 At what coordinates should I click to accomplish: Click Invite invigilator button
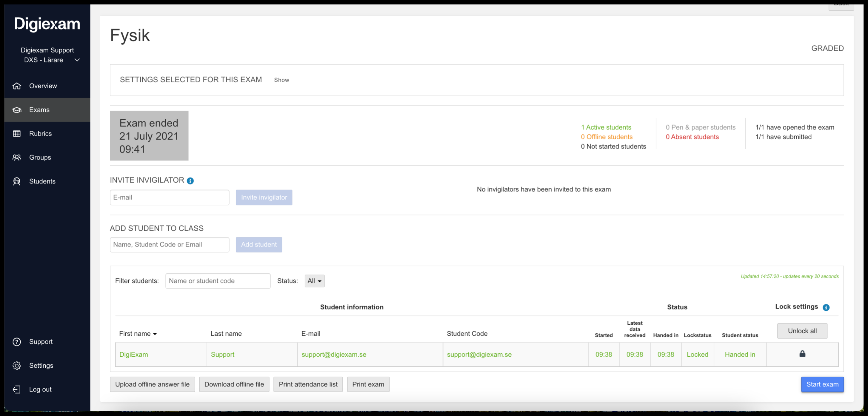(x=264, y=197)
